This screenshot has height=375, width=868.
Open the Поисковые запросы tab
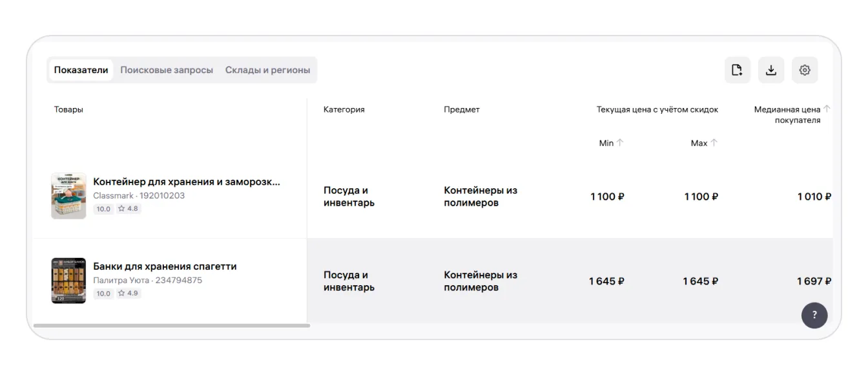pos(167,70)
